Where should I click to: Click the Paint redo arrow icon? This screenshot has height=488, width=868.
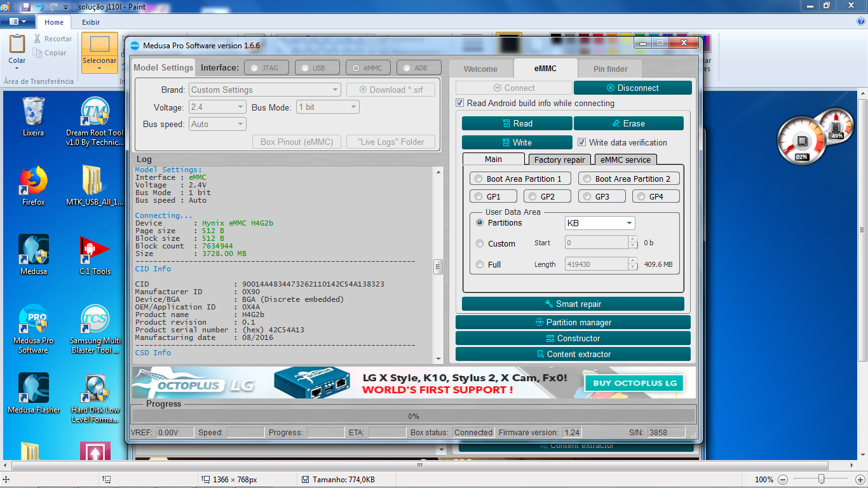[54, 6]
